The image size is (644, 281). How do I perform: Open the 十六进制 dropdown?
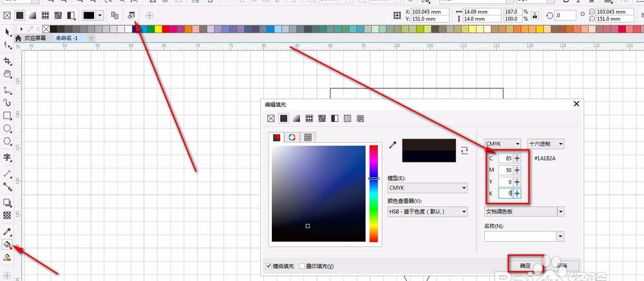tap(546, 144)
